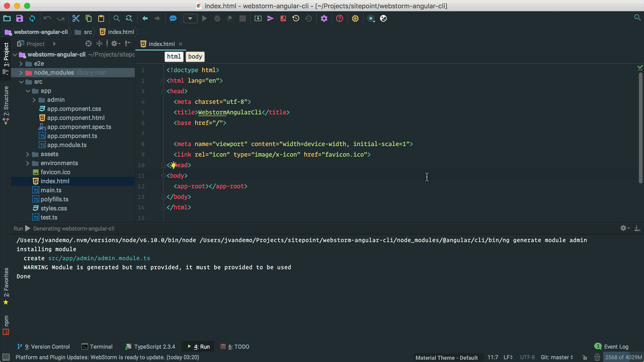This screenshot has height=362, width=644.
Task: Open the src/app/admin/admin.module.ts link
Action: coord(99,258)
